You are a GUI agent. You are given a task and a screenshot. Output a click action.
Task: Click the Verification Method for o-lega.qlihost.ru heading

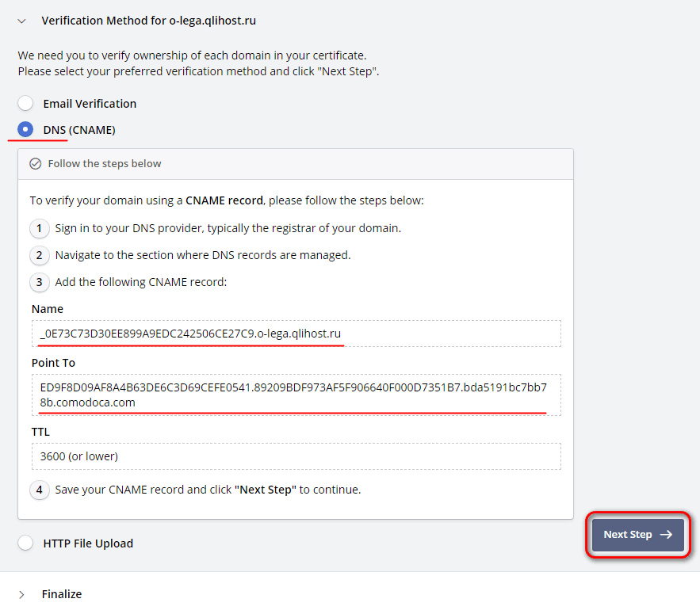coord(149,21)
